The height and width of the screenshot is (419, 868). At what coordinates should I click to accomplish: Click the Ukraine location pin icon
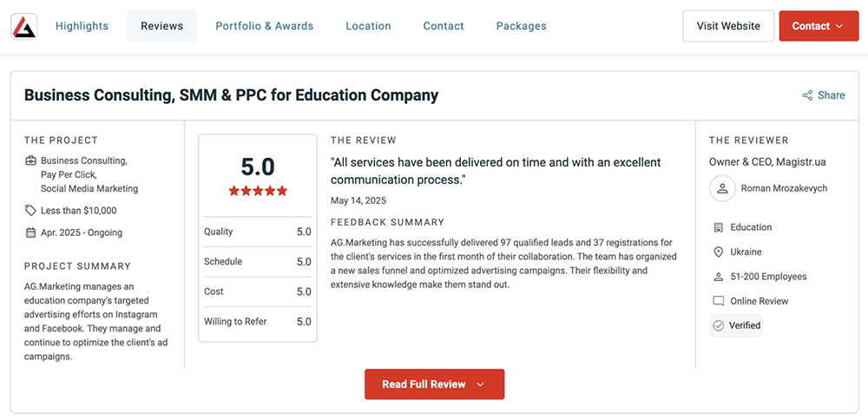click(718, 252)
